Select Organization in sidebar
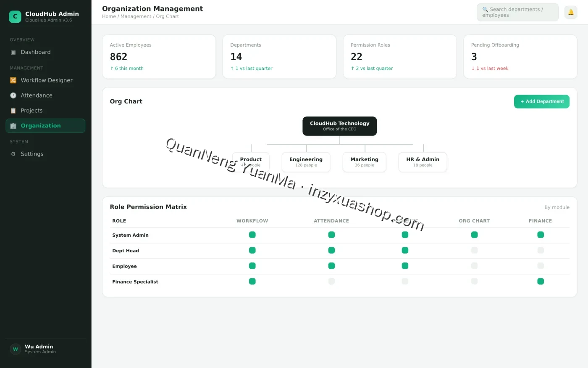The image size is (588, 368). pyautogui.click(x=45, y=126)
